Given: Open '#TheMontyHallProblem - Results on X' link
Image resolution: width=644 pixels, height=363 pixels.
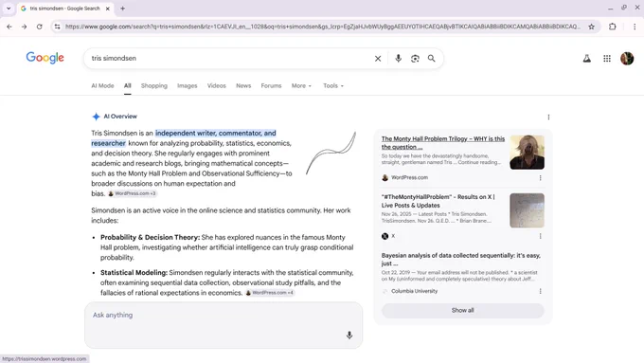Looking at the screenshot, I should [438, 201].
